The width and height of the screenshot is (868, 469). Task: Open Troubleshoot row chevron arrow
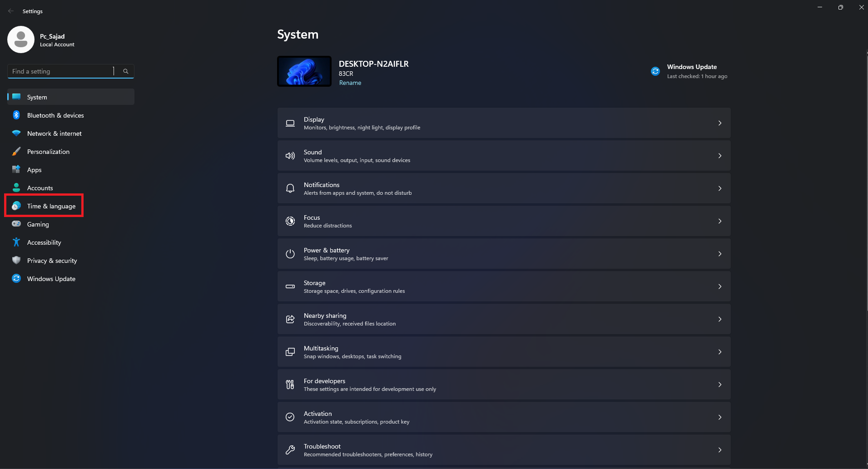tap(720, 450)
